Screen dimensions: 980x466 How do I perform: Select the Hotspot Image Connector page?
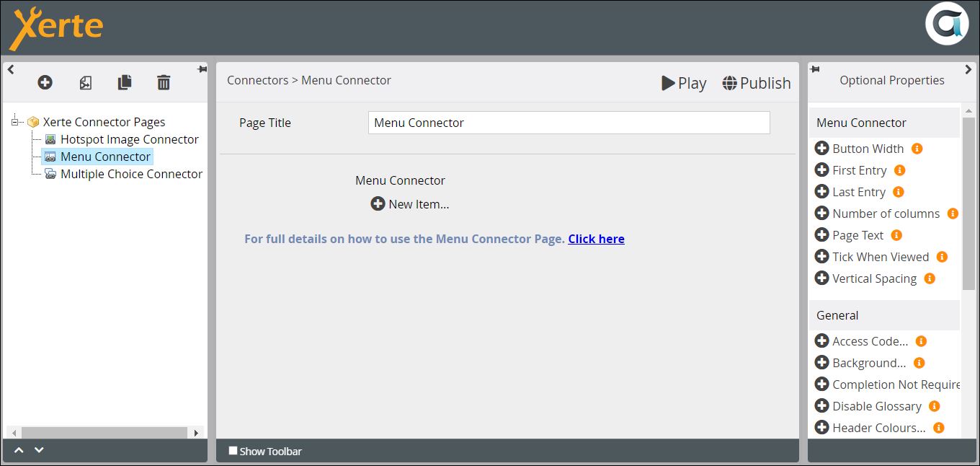pyautogui.click(x=129, y=139)
